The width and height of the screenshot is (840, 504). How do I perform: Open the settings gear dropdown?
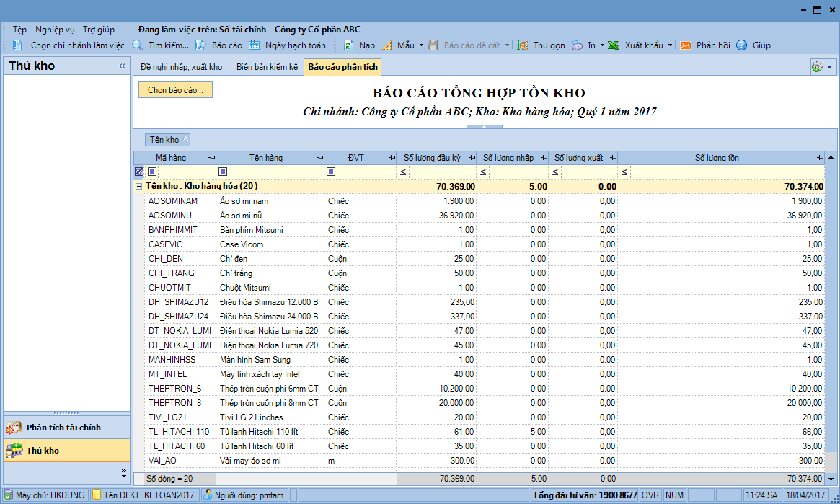pos(821,67)
